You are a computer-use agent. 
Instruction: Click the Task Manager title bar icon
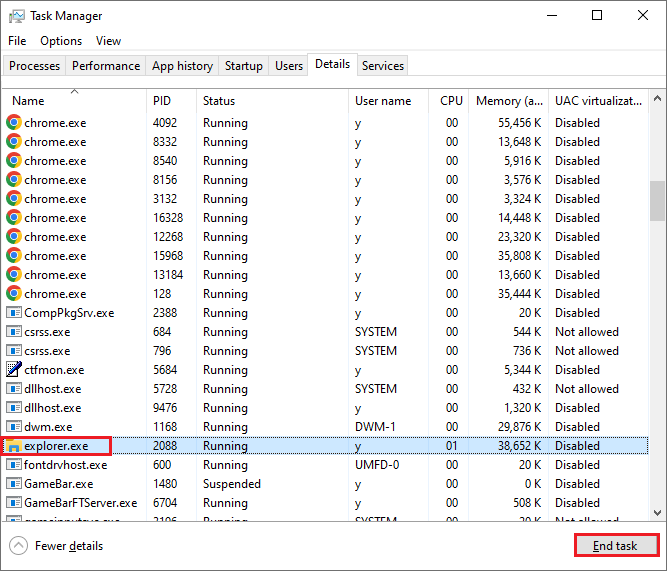(17, 16)
